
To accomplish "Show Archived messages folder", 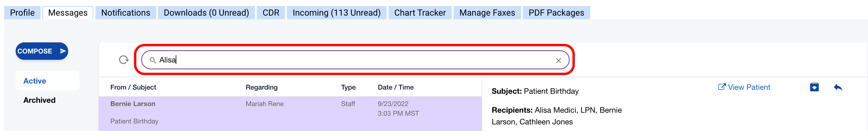I will tap(39, 100).
